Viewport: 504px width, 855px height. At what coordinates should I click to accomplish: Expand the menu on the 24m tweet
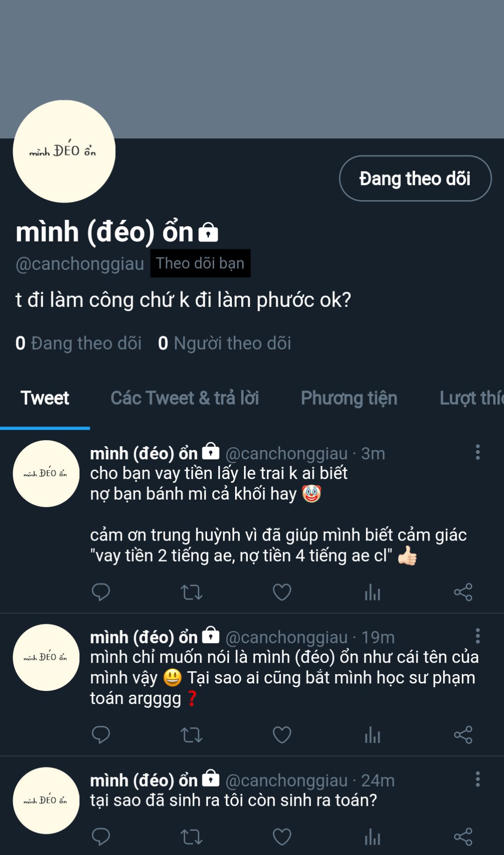(x=477, y=779)
